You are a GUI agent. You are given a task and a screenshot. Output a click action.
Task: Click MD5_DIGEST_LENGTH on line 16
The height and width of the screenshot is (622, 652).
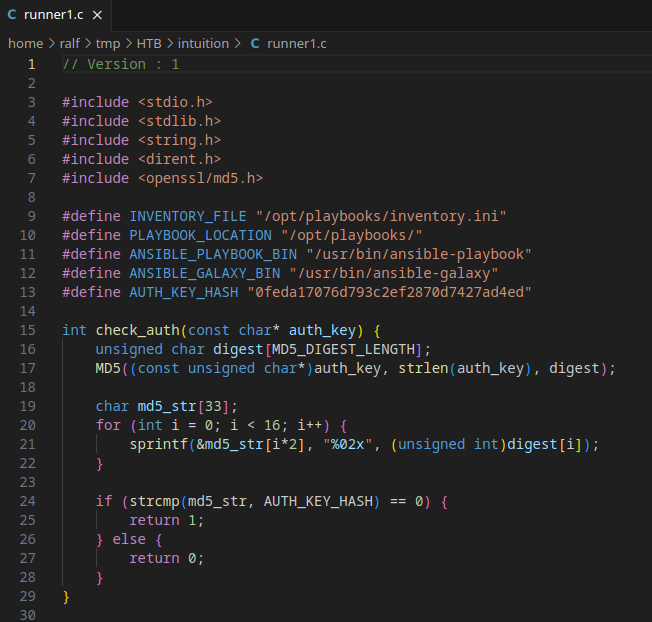click(343, 349)
